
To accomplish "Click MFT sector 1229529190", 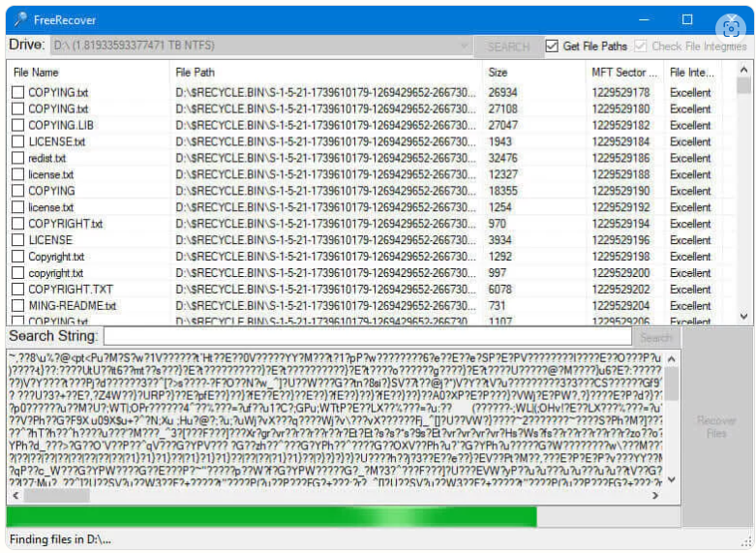I will [x=620, y=191].
